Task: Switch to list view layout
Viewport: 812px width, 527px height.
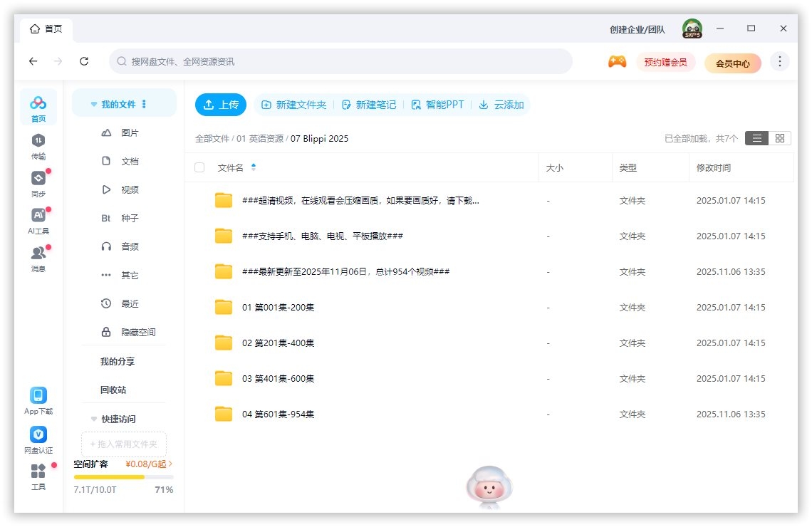Action: click(x=756, y=138)
